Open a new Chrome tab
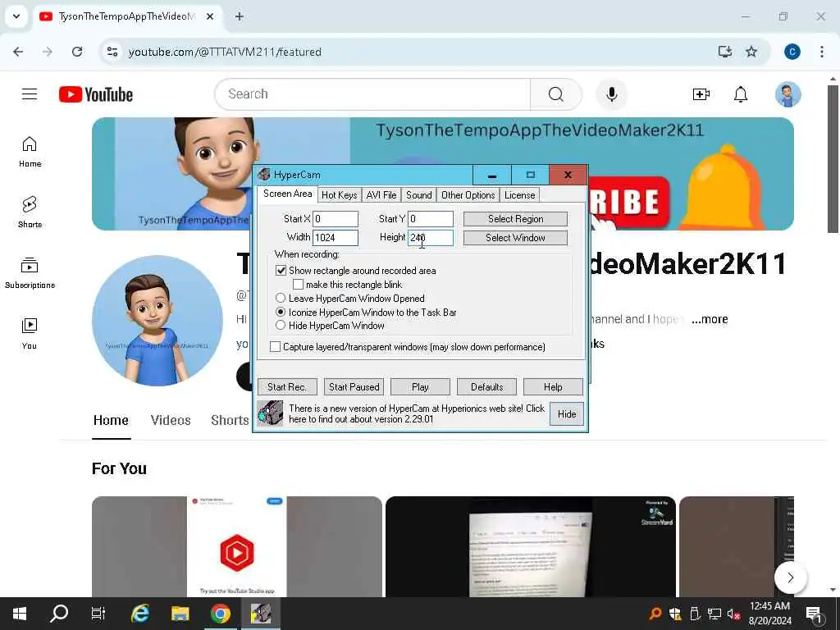The image size is (840, 630). click(240, 16)
